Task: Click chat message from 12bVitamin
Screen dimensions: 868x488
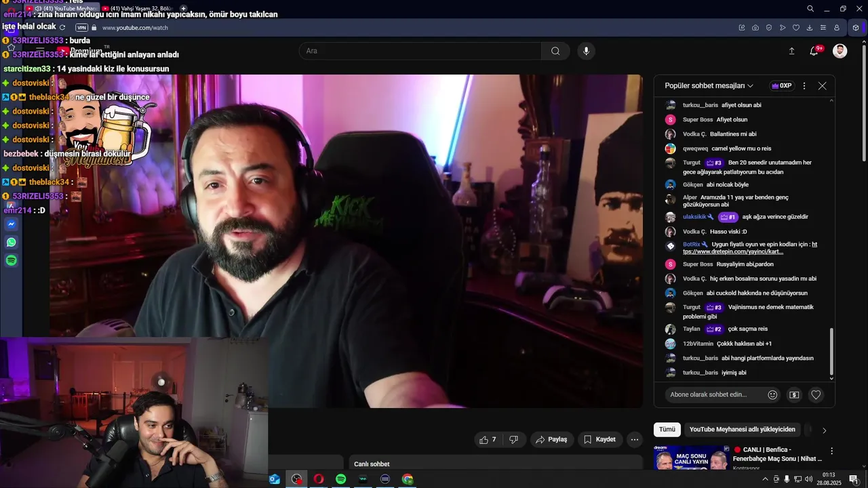Action: [719, 344]
